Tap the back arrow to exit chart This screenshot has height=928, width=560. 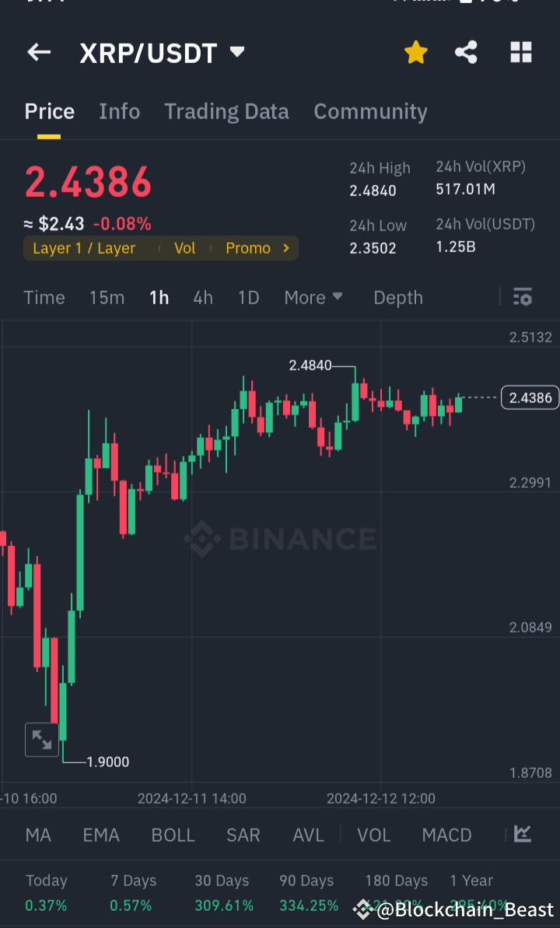point(38,51)
